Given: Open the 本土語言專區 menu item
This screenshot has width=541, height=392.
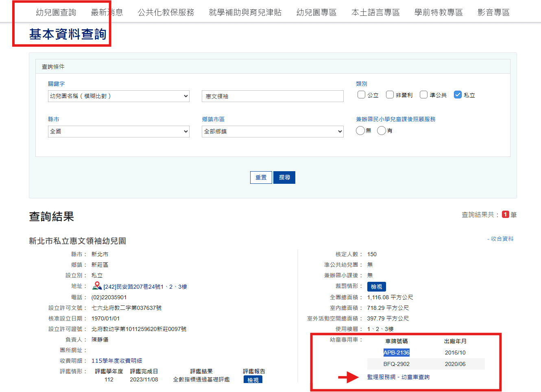Looking at the screenshot, I should click(x=375, y=12).
